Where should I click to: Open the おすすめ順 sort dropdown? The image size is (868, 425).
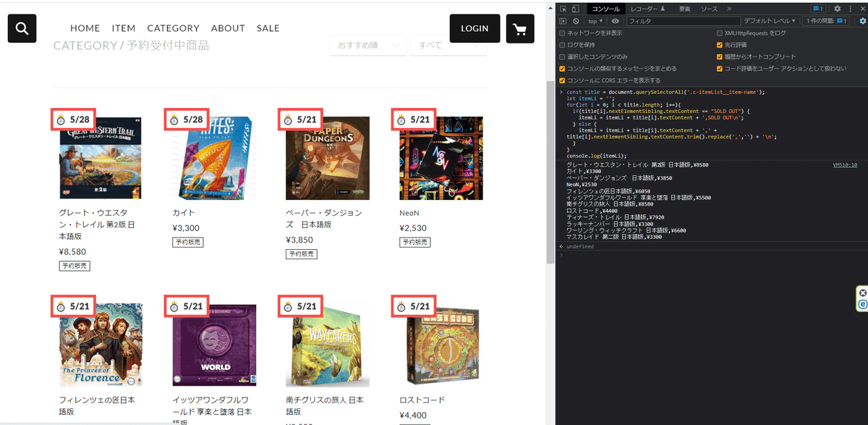point(367,45)
